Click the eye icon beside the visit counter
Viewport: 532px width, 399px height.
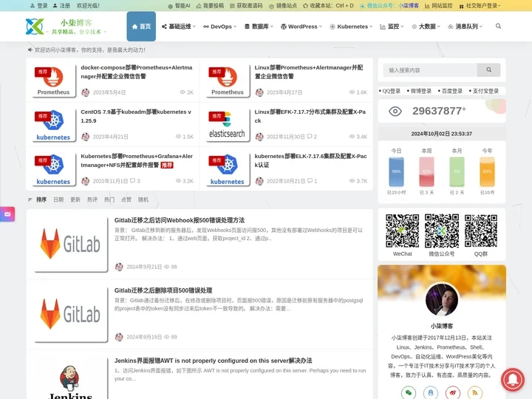(395, 112)
